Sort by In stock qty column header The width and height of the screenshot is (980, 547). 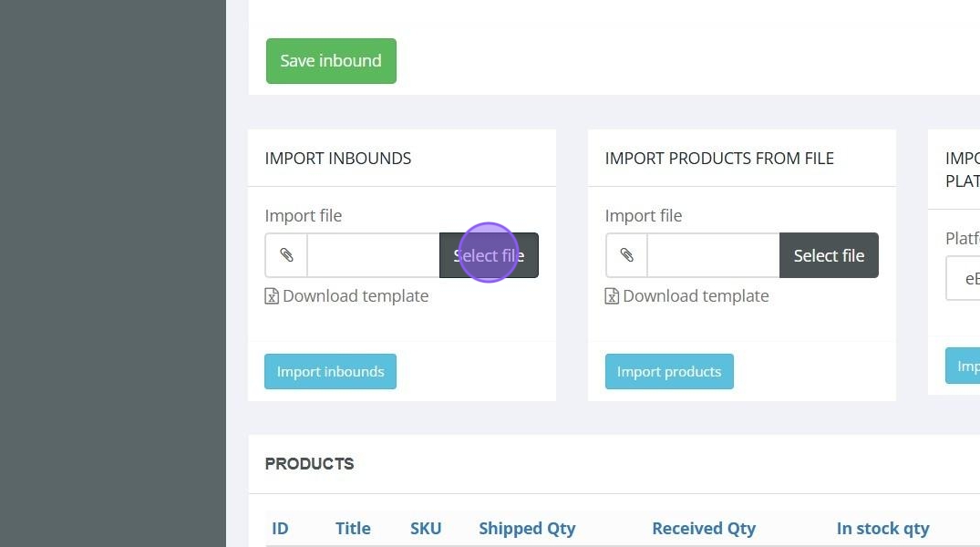pyautogui.click(x=882, y=528)
